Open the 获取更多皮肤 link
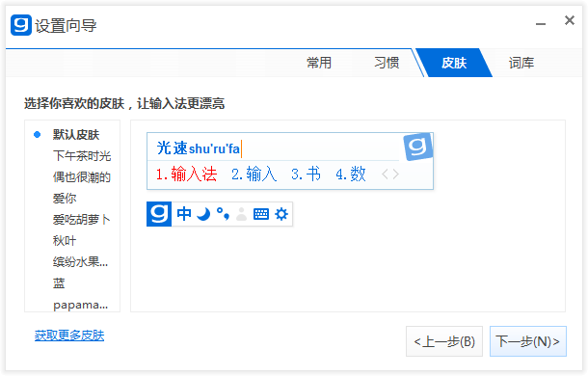 pos(69,336)
